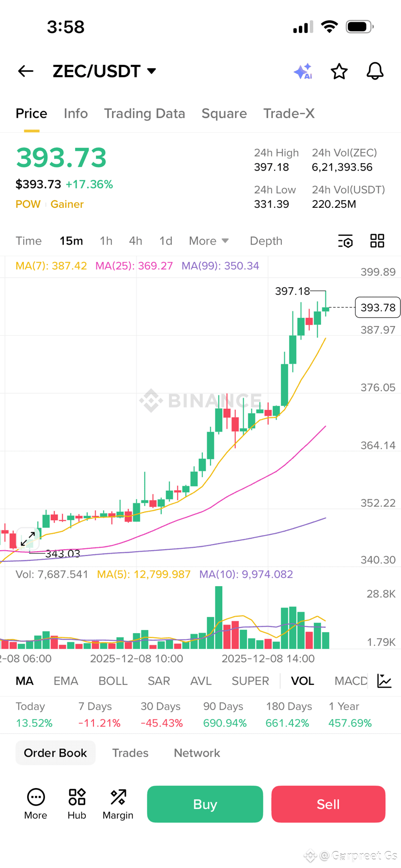Viewport: 401px width, 868px height.
Task: Select the 1h interval
Action: click(106, 241)
